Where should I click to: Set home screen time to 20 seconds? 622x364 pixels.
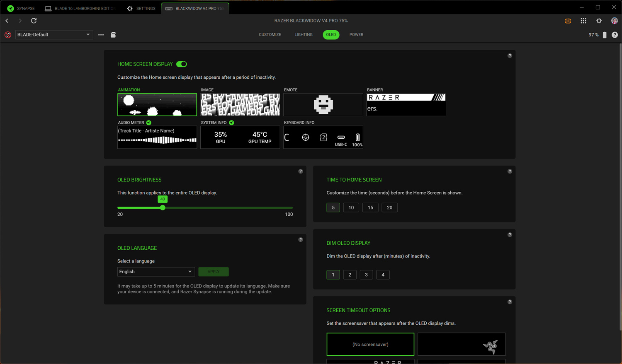point(389,207)
